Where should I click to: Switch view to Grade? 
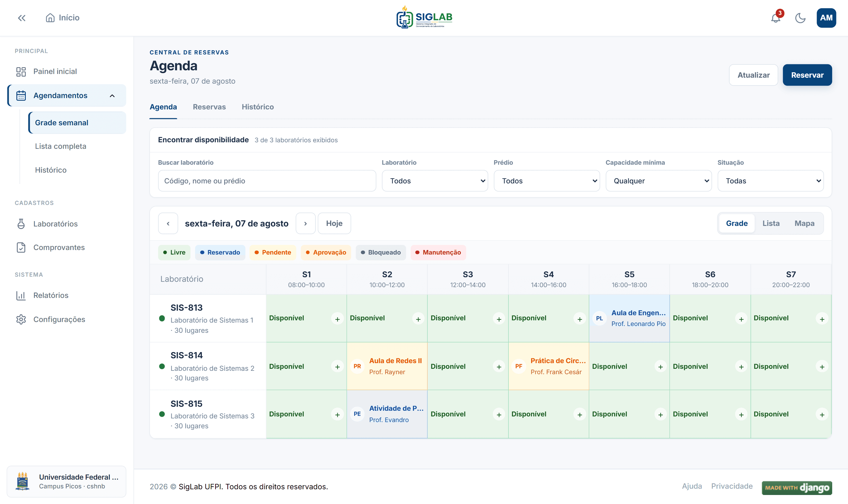point(737,223)
